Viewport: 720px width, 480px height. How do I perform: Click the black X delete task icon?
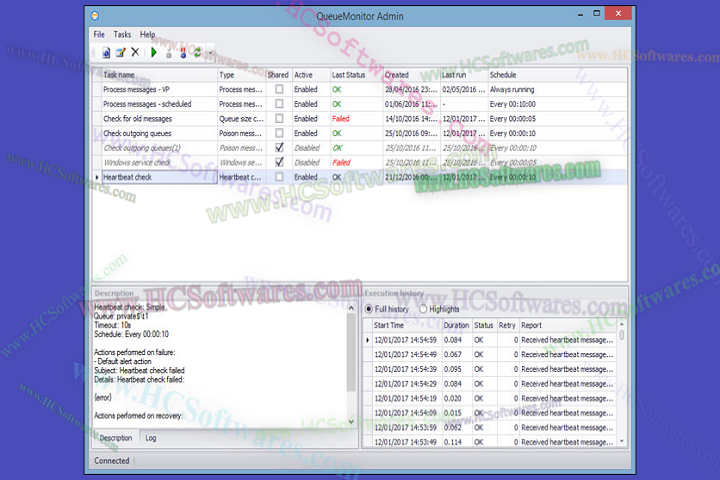pos(135,52)
